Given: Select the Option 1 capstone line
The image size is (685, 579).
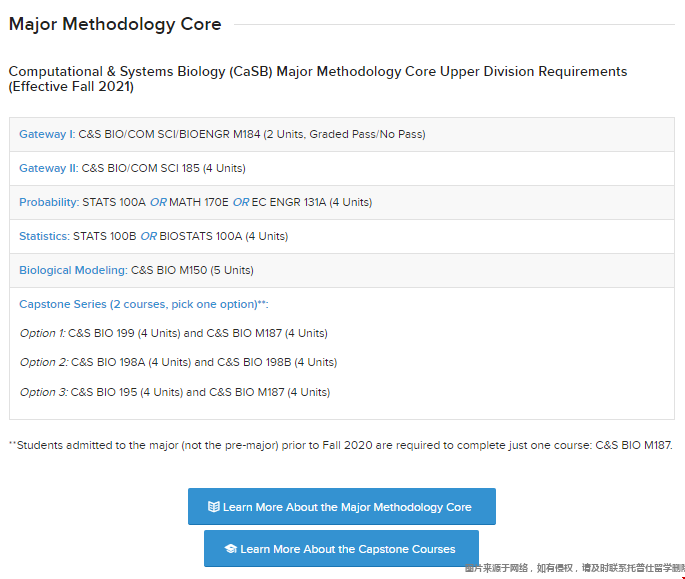Looking at the screenshot, I should point(174,333).
